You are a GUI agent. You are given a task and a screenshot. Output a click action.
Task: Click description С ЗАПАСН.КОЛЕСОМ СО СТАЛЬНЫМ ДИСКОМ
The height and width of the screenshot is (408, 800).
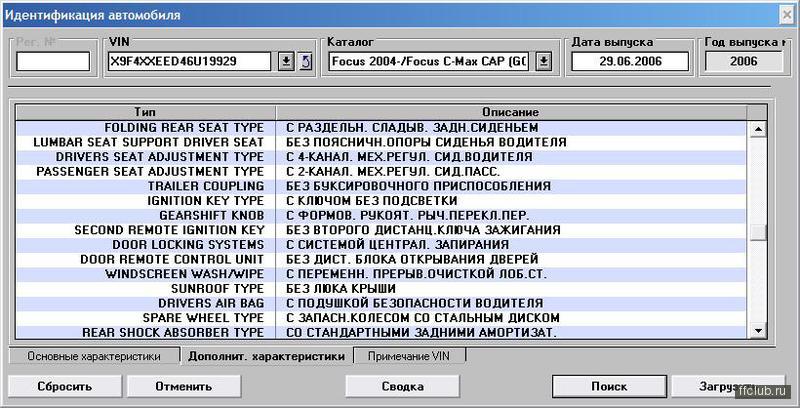(x=423, y=318)
